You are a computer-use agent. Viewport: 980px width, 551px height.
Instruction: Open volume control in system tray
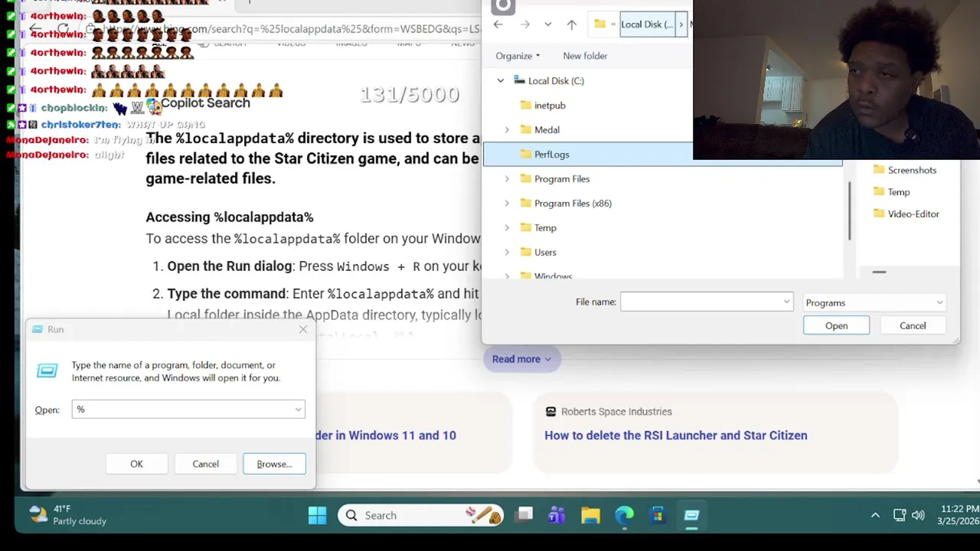[x=918, y=515]
